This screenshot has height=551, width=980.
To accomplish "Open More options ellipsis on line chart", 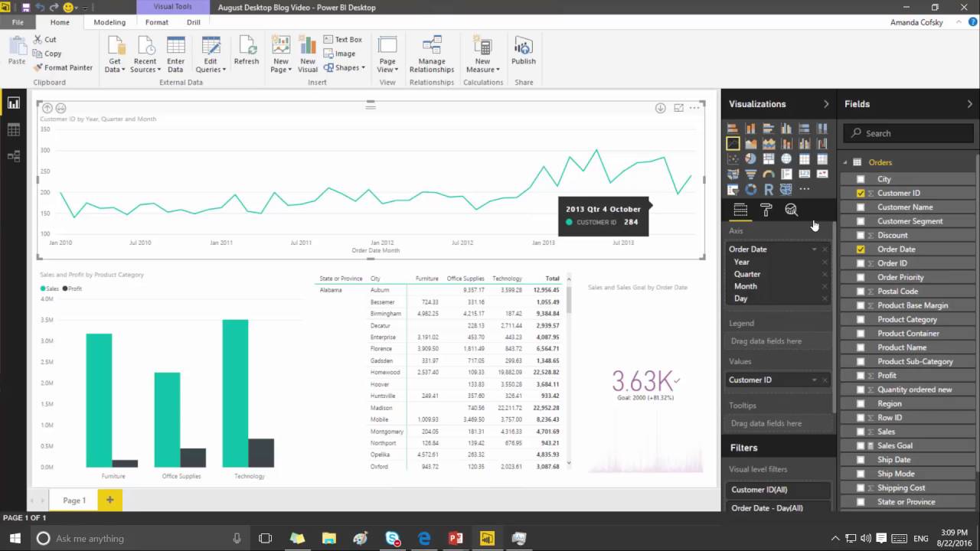I will tap(694, 108).
